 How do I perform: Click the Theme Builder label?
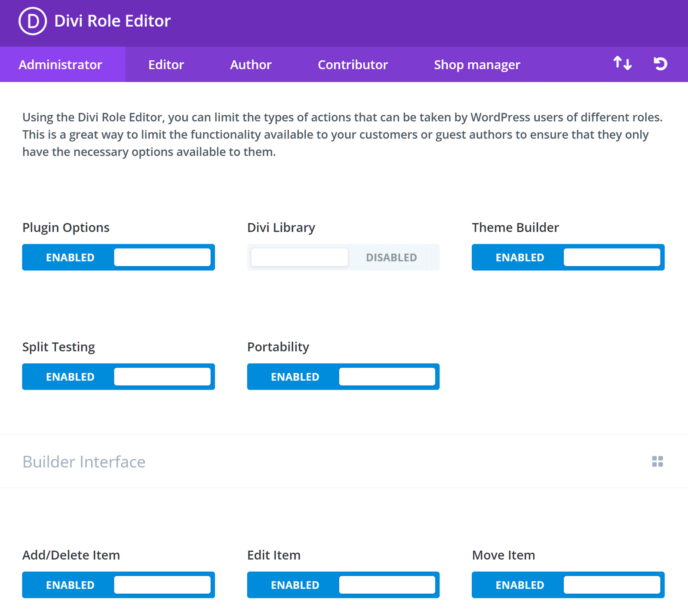click(515, 228)
